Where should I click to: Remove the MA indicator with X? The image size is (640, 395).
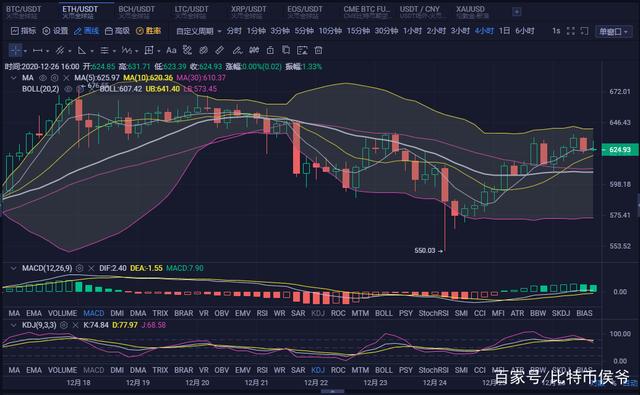click(x=66, y=78)
